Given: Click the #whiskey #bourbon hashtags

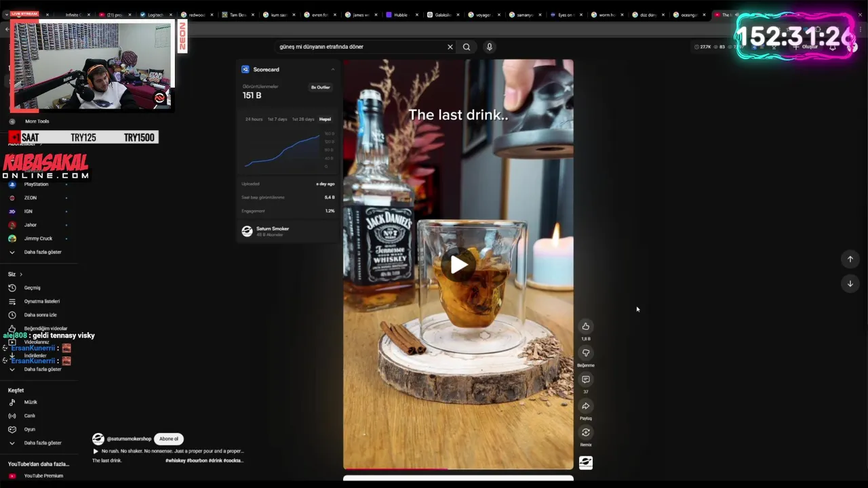Looking at the screenshot, I should 204,460.
